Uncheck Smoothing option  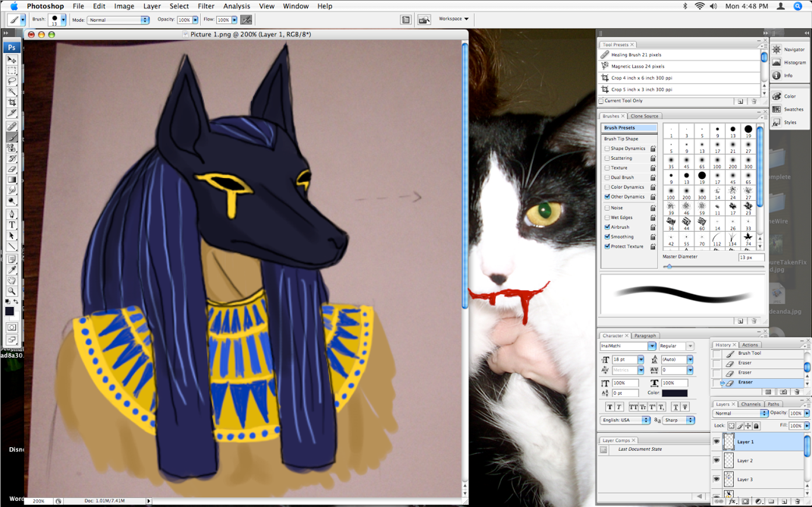[607, 236]
